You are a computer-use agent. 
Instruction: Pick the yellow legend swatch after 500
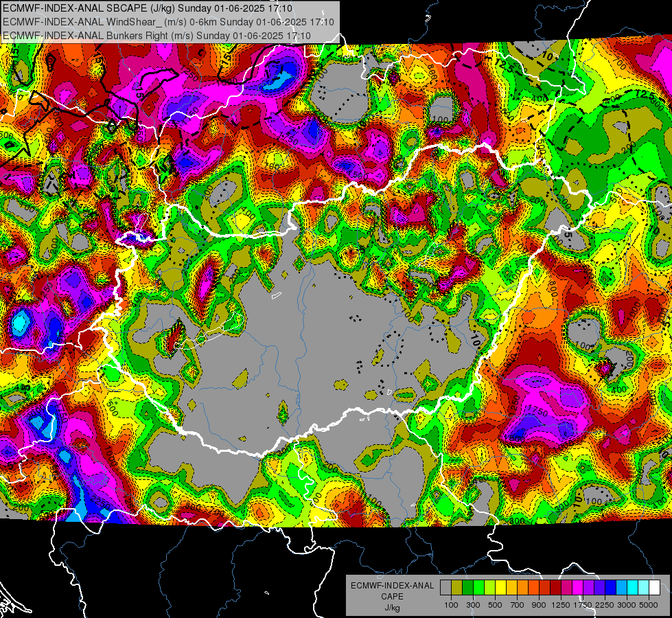(500, 587)
